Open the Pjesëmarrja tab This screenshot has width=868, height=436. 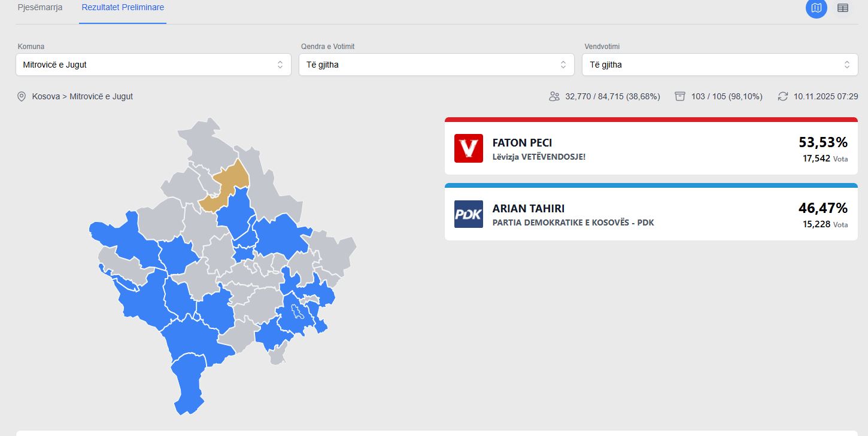click(40, 8)
